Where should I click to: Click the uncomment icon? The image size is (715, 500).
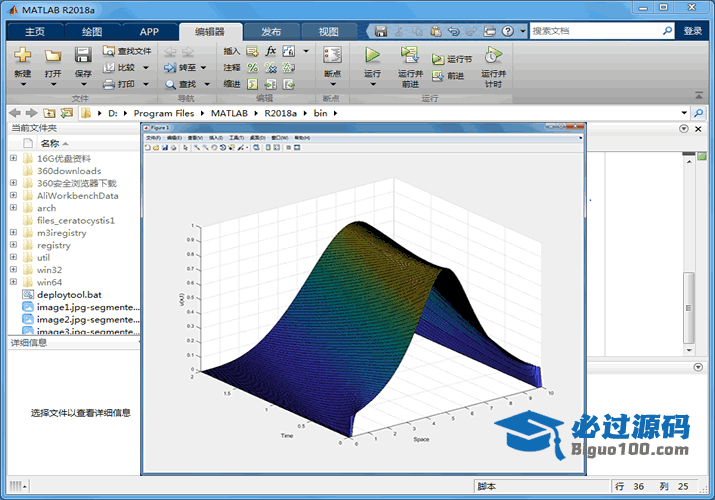(270, 67)
